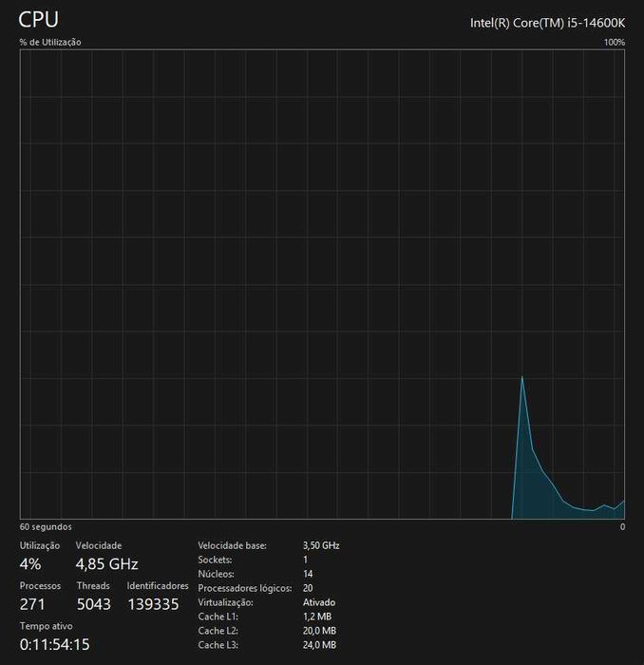Image resolution: width=644 pixels, height=665 pixels.
Task: Click the Cache L2 20,0 MB value
Action: (x=320, y=631)
